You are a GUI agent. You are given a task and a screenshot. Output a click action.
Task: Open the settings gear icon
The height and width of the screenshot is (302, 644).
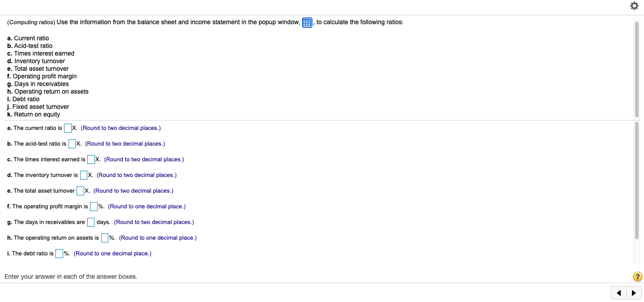click(x=634, y=6)
